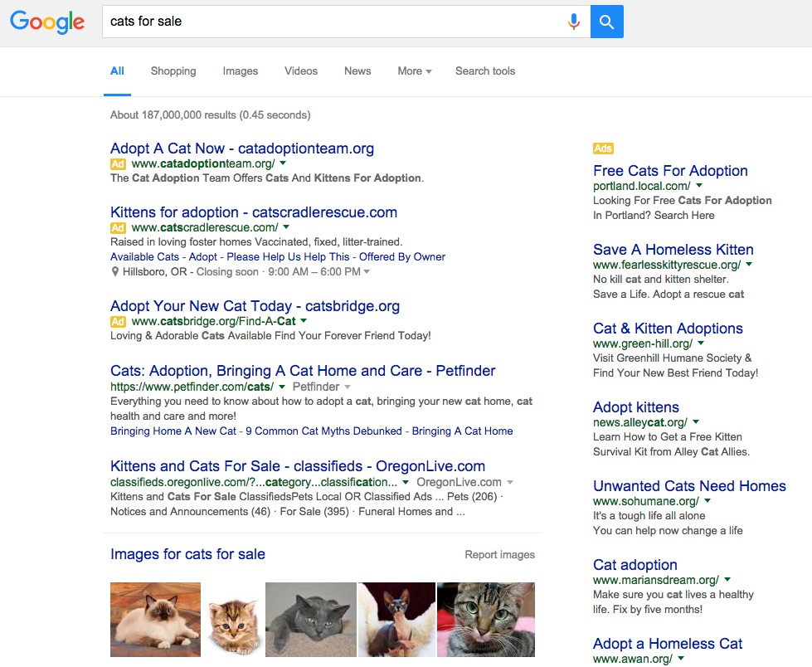812x667 pixels.
Task: Open Cat adoption mariansdream ad
Action: pos(635,565)
